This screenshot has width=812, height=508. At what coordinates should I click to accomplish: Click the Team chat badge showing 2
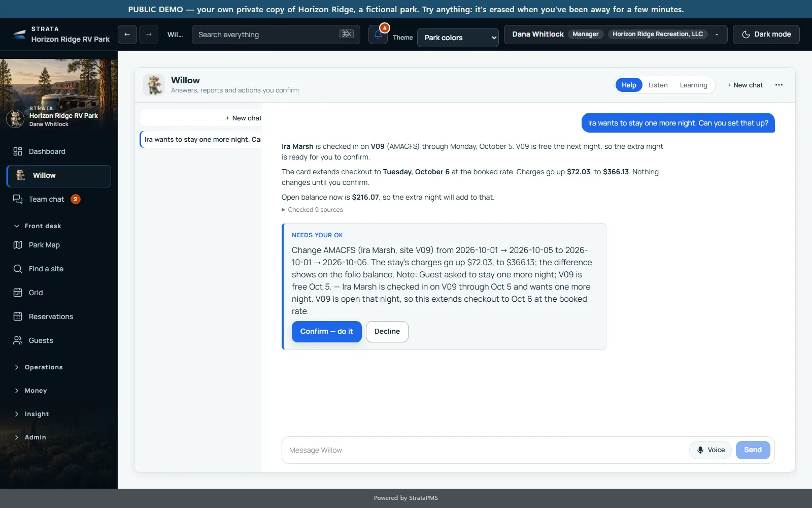75,199
